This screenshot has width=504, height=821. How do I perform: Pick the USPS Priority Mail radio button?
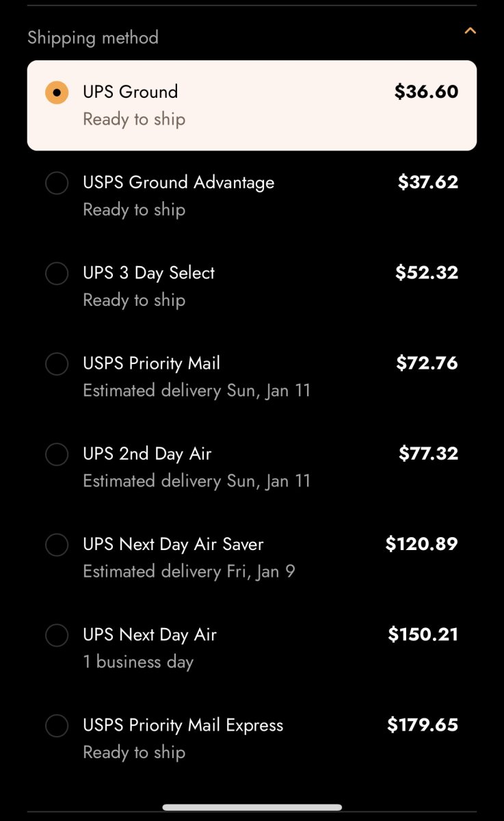pyautogui.click(x=57, y=364)
